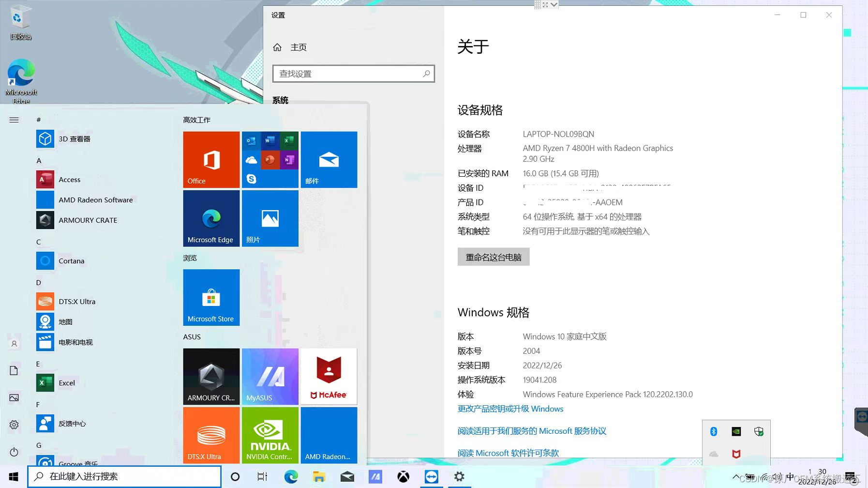Click McAfee icon in tray overflow
The height and width of the screenshot is (488, 868).
pos(736,454)
